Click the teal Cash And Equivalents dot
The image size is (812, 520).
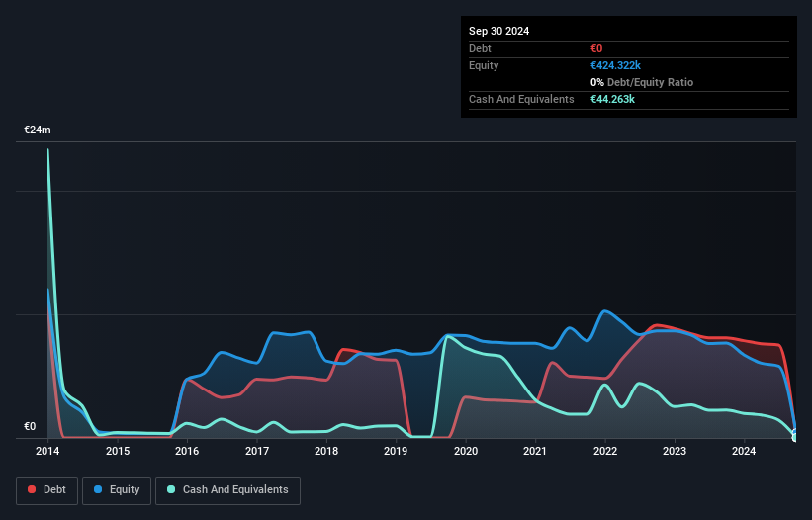point(171,489)
